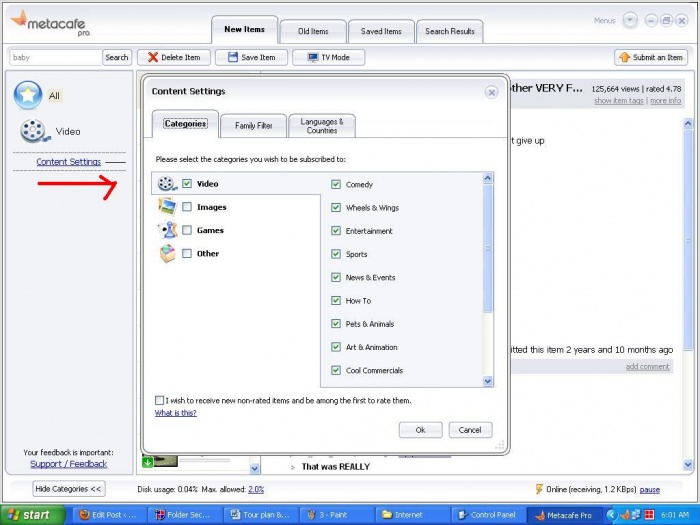Uncheck the Cool Commercials checkbox
Viewport: 700px width, 525px height.
[336, 370]
